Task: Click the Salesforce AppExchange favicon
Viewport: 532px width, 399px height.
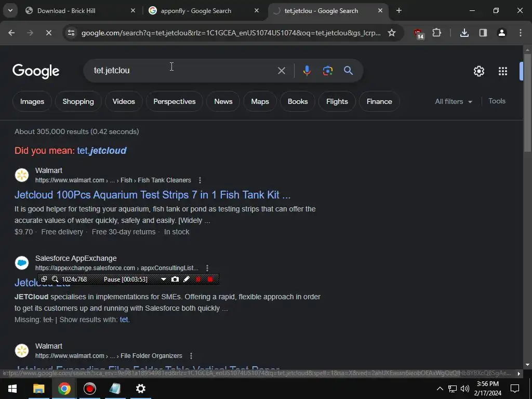Action: tap(22, 263)
